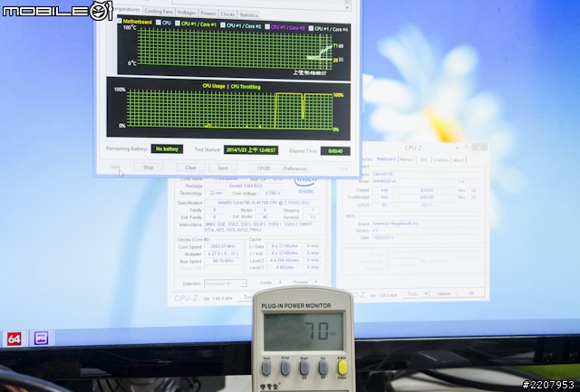Click the Multiplier value x 27.0
This screenshot has height=392, width=580.
point(223,253)
